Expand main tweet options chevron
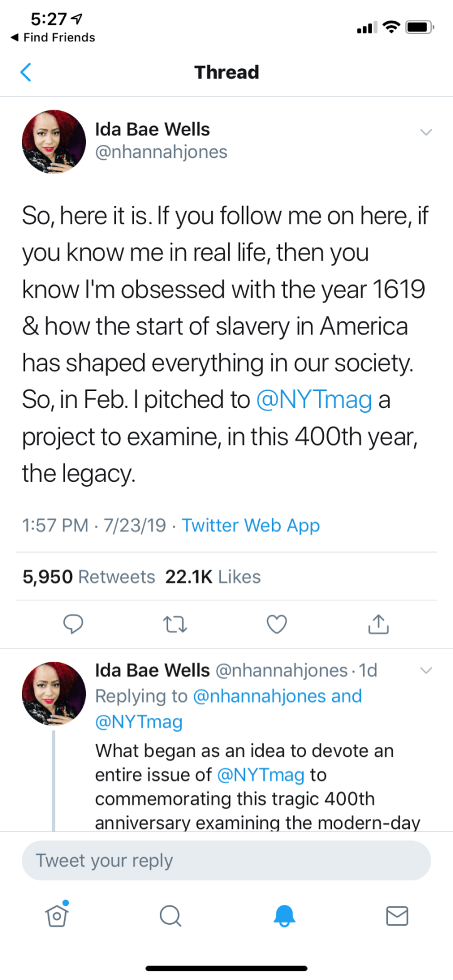 [x=426, y=132]
